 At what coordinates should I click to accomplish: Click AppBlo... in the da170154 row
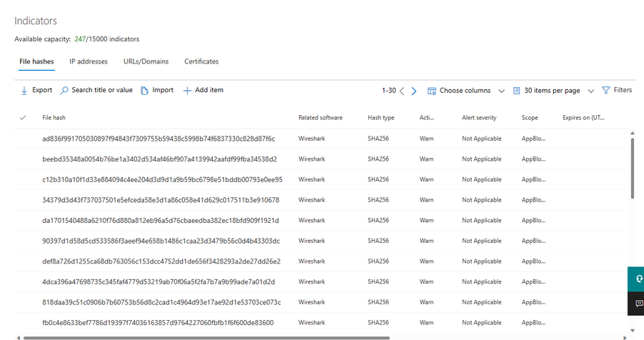533,221
